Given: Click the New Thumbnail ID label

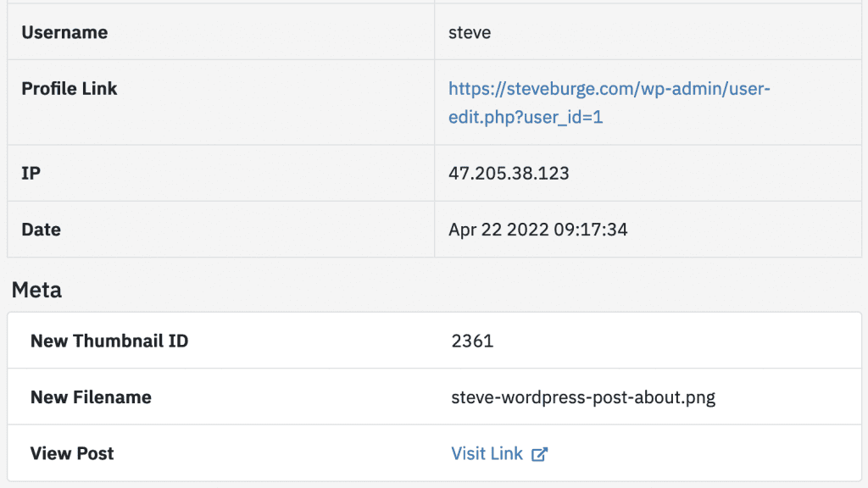Looking at the screenshot, I should pos(109,341).
